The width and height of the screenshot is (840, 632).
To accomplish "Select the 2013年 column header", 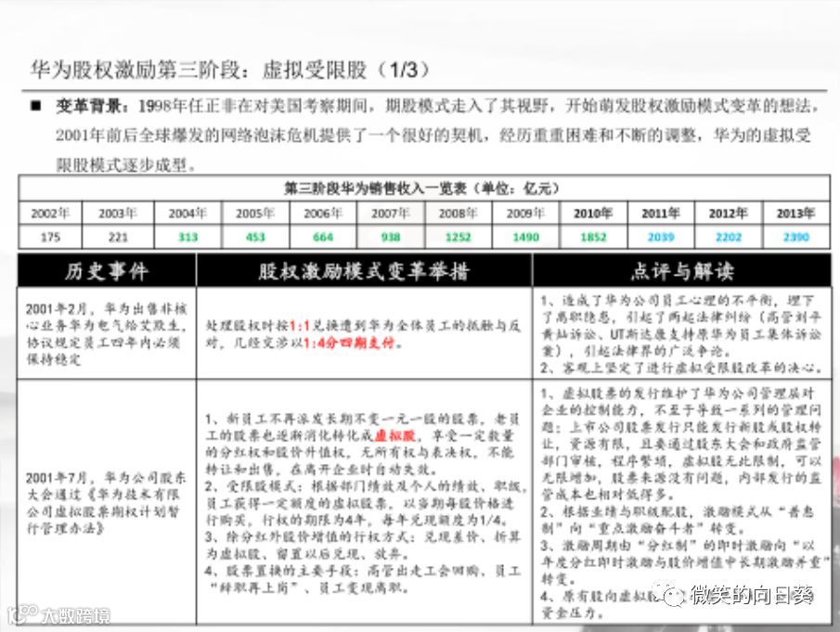I will click(x=796, y=213).
